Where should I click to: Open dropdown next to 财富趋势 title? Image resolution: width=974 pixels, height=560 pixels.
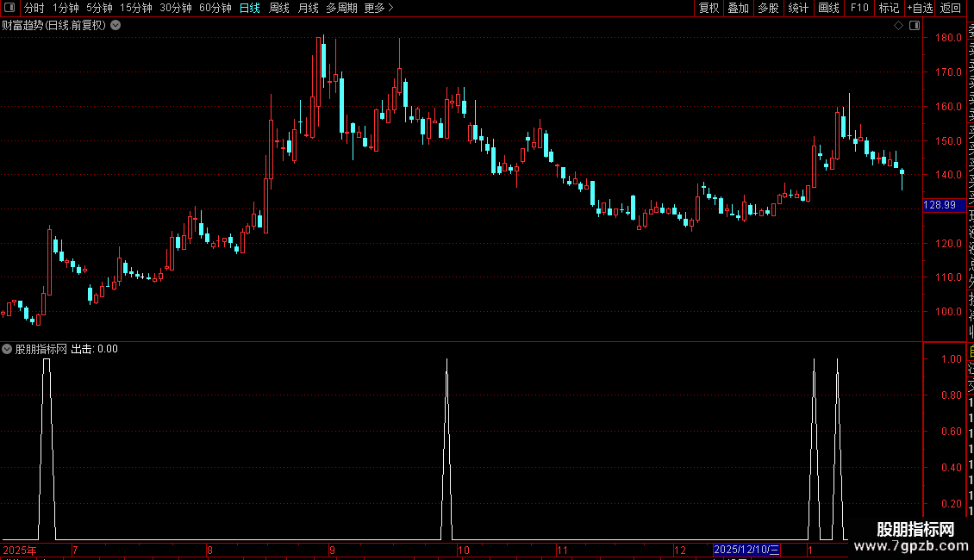tap(116, 26)
